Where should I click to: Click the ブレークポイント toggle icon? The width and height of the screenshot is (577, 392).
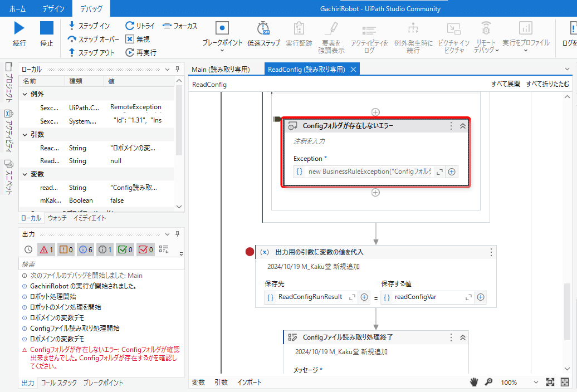222,28
